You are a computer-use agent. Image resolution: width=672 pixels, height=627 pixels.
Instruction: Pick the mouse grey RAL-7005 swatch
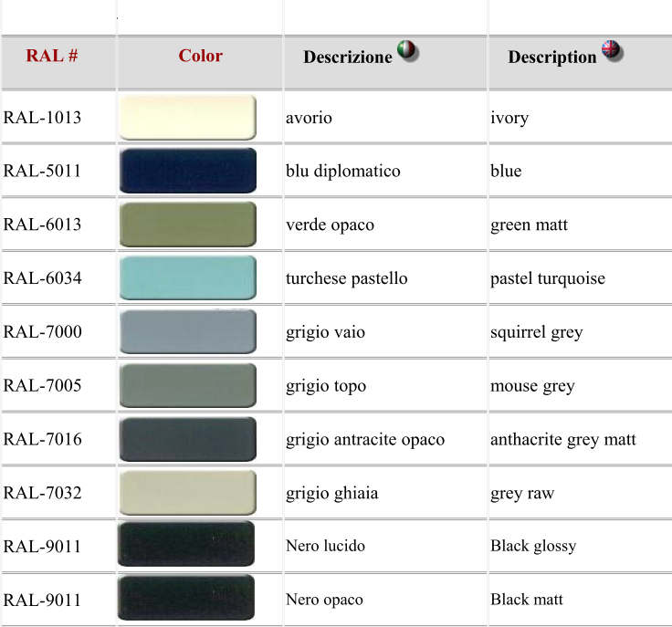pyautogui.click(x=188, y=385)
